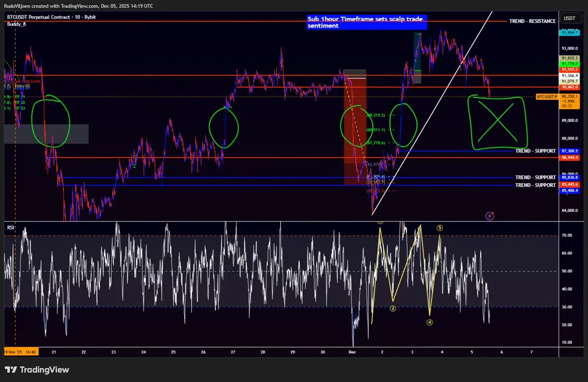Click date 26 on the time axis

coord(203,353)
